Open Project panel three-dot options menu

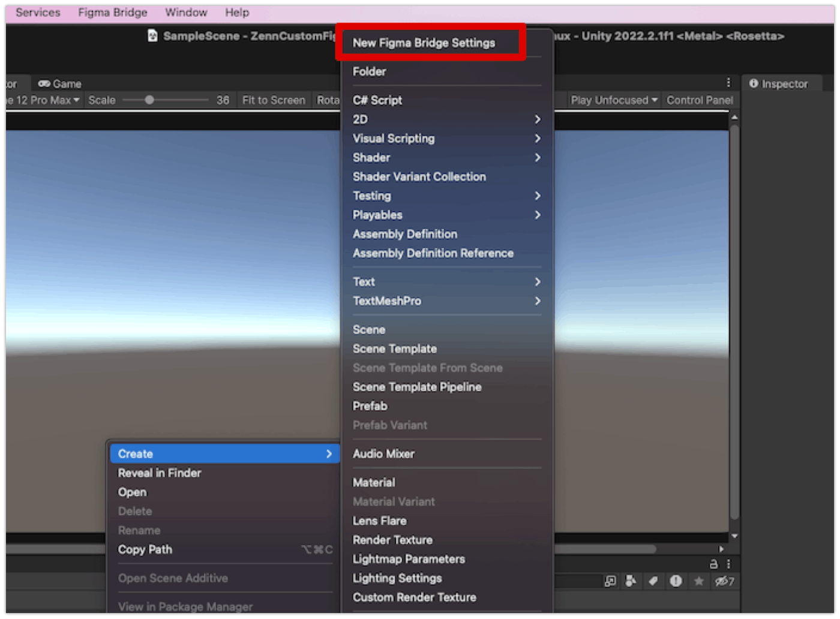click(728, 564)
